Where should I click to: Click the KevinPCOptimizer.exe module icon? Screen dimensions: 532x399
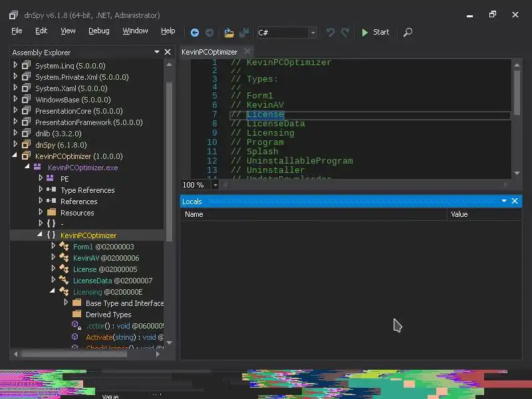[x=37, y=167]
